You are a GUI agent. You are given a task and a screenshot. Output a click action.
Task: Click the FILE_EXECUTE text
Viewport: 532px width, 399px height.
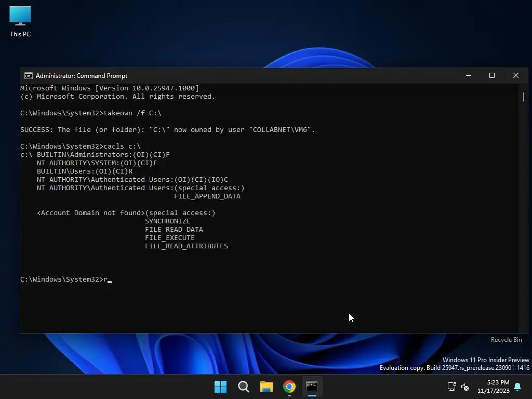coord(170,238)
